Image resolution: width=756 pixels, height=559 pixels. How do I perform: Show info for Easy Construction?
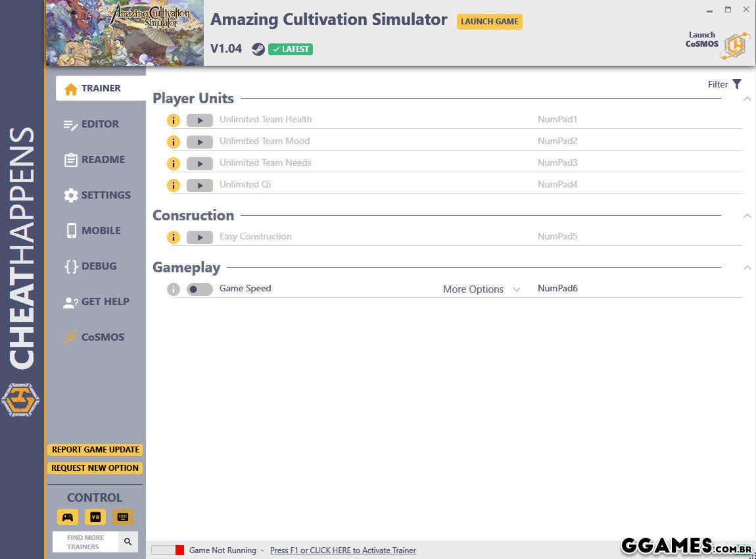click(x=173, y=237)
